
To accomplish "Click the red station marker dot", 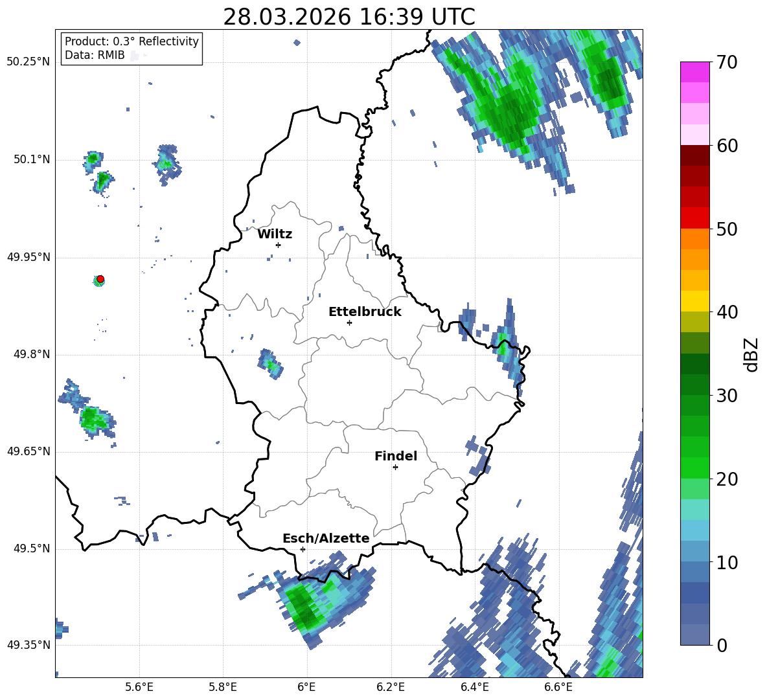I will [x=100, y=279].
